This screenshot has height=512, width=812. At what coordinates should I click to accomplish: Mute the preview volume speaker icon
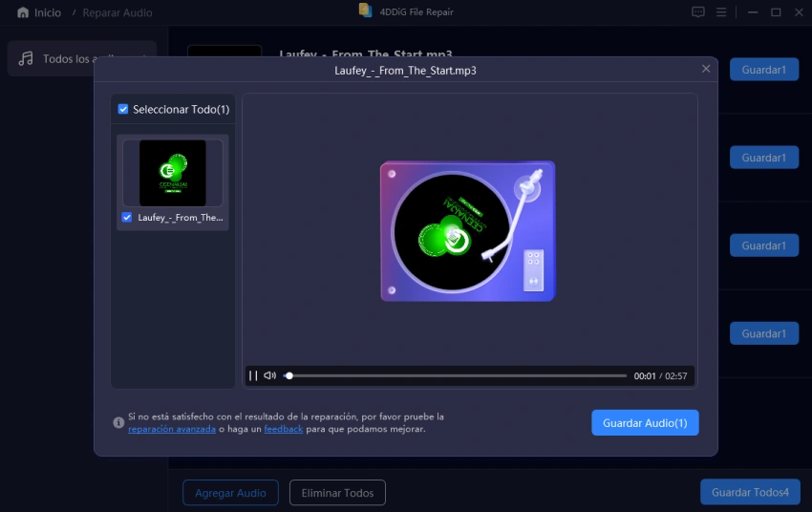pyautogui.click(x=269, y=375)
